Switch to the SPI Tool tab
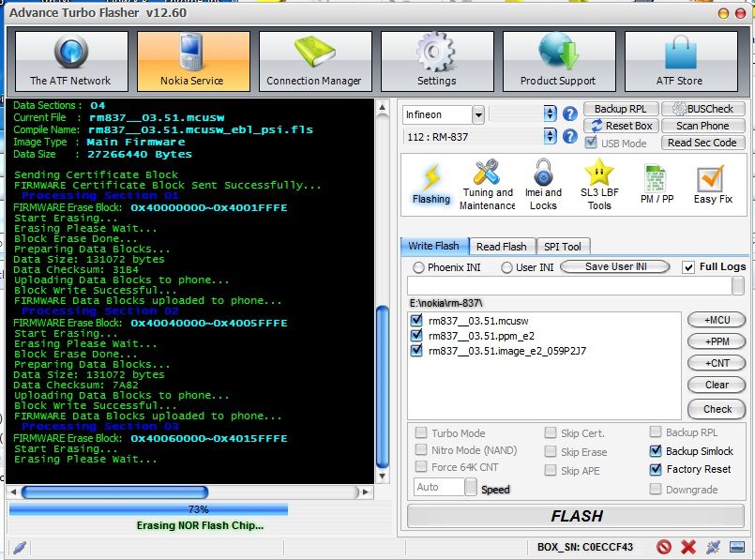This screenshot has width=755, height=560. 563,247
